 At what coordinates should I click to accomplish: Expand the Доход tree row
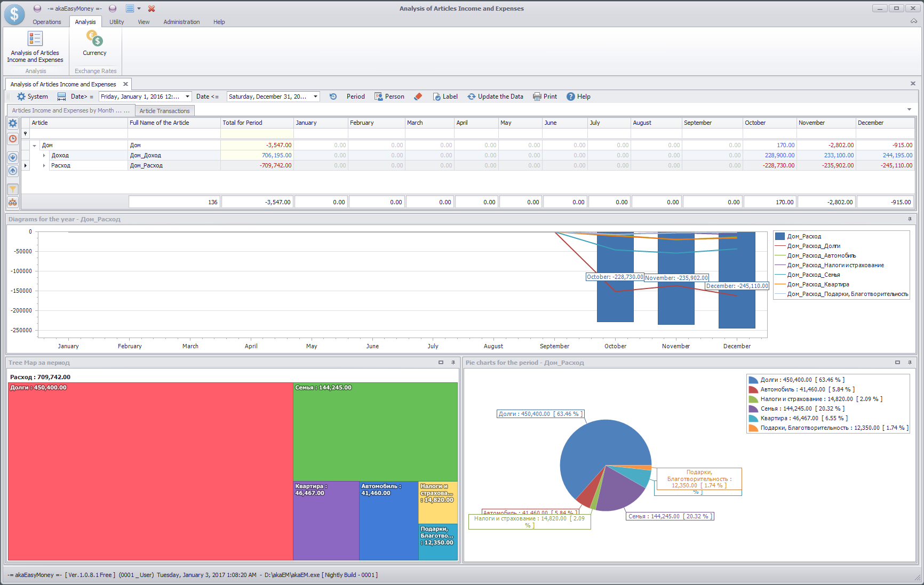(x=44, y=155)
